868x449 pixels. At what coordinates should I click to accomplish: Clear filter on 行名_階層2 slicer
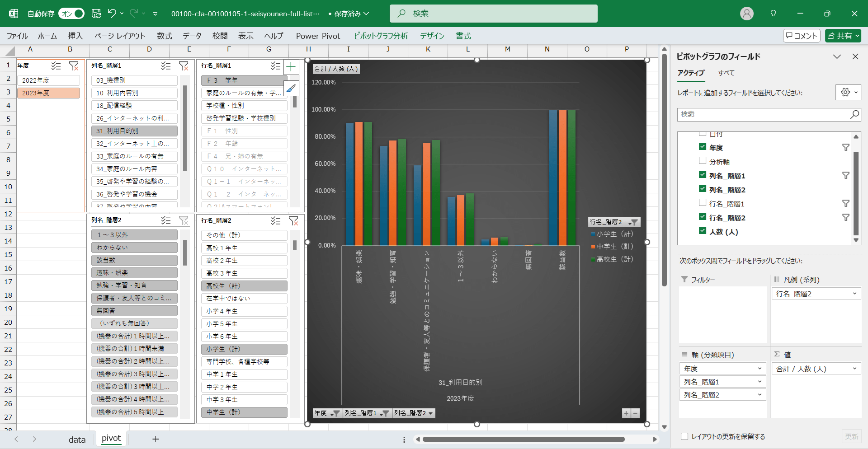pyautogui.click(x=293, y=221)
